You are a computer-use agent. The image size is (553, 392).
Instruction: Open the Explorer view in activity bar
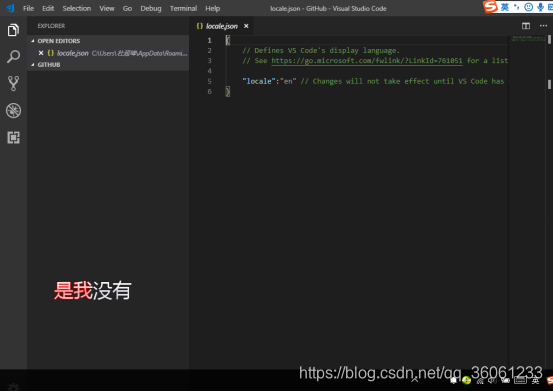[x=13, y=30]
